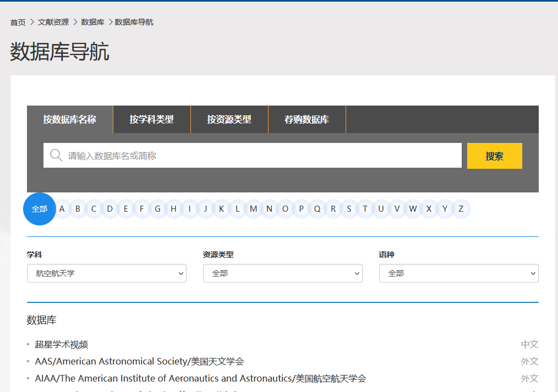Image resolution: width=558 pixels, height=392 pixels.
Task: Open the 荐购数据库 tab
Action: coord(307,119)
